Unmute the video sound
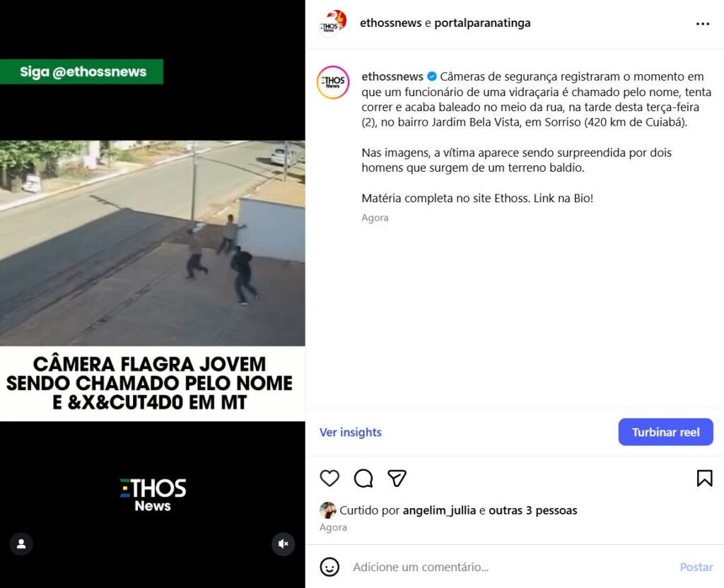724x588 pixels. pyautogui.click(x=284, y=543)
